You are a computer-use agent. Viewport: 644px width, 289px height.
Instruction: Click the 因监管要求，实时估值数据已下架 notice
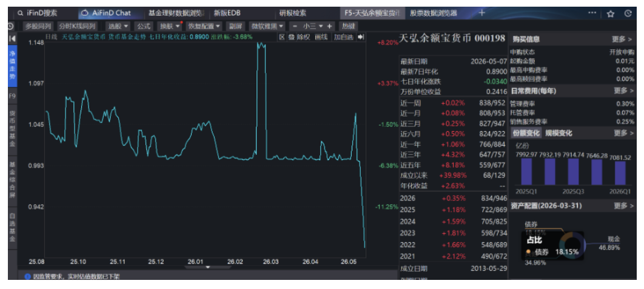pos(76,277)
